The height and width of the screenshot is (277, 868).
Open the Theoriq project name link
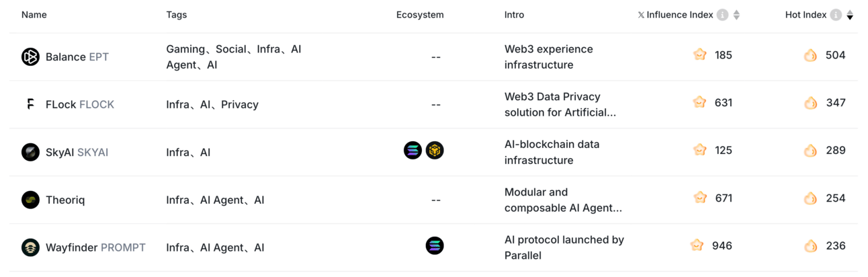click(65, 200)
